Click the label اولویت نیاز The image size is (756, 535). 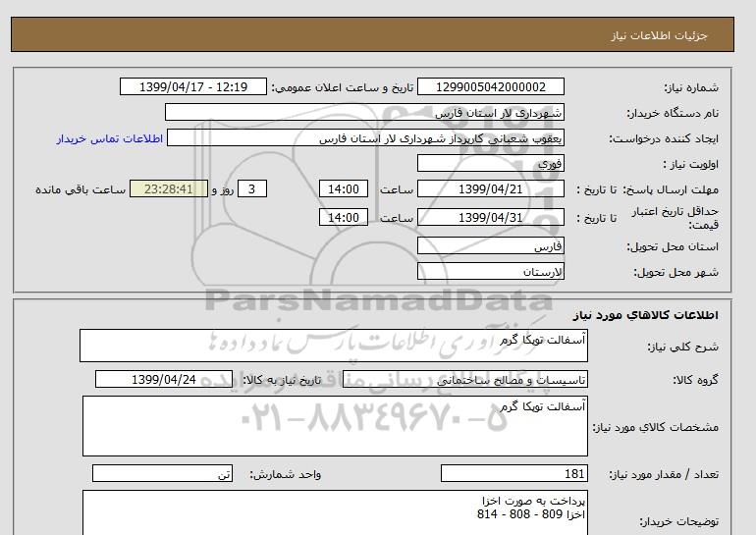691,164
